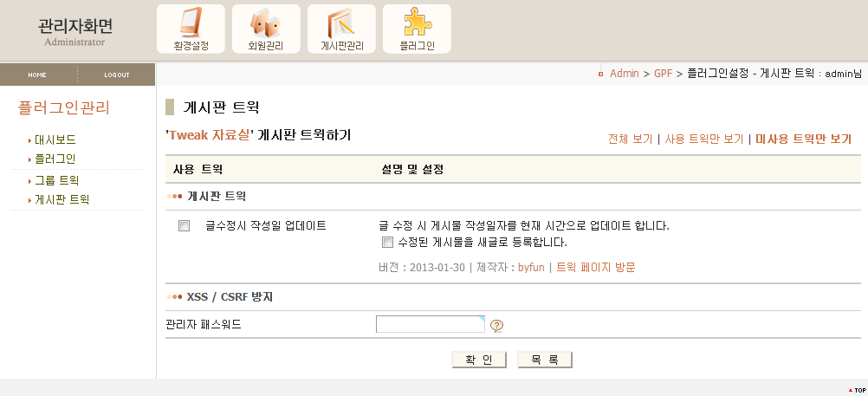Select 플러그인 in the left sidebar
The image size is (868, 396).
[55, 159]
